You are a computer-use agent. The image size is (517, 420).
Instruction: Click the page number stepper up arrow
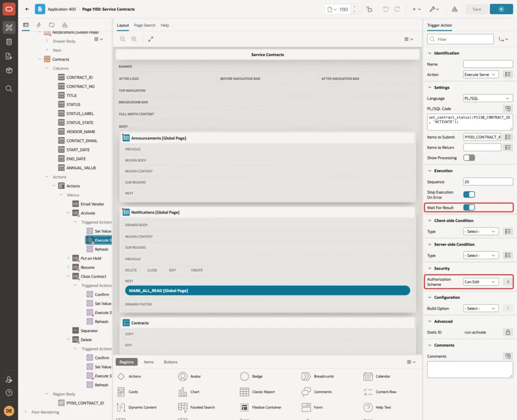point(354,7)
